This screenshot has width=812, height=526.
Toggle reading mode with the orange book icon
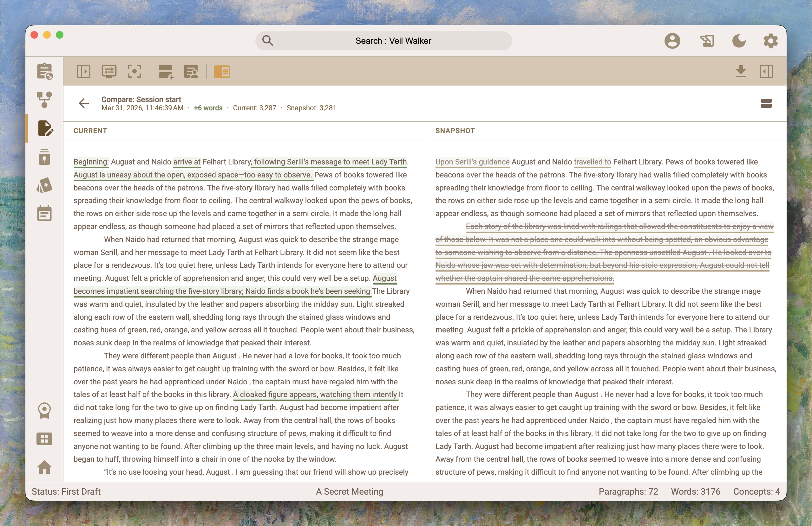click(222, 72)
